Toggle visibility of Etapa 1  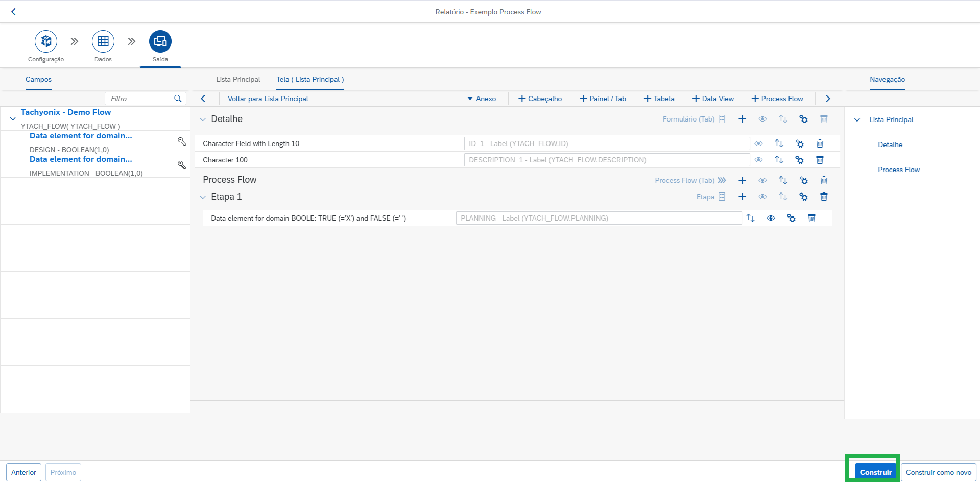[762, 197]
